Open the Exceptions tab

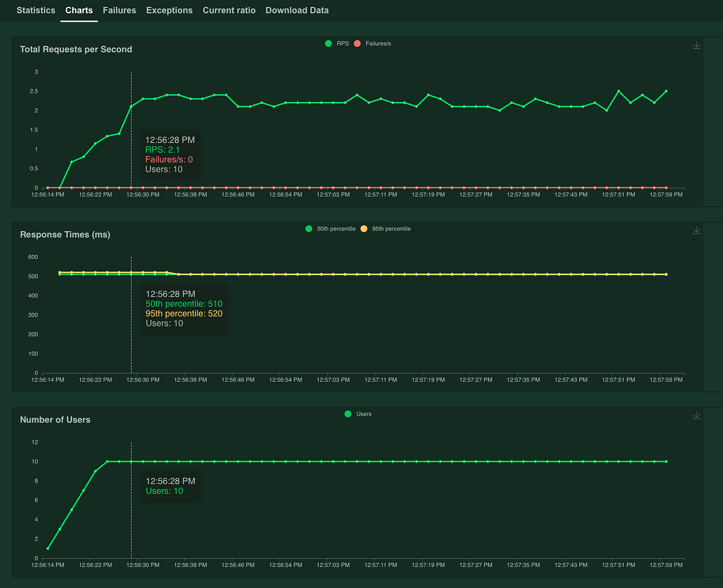point(169,10)
